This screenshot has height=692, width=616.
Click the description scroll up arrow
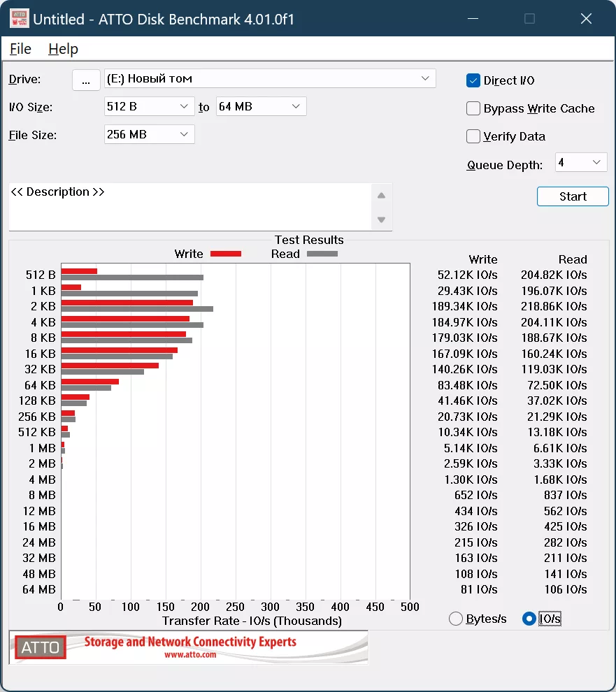coord(382,196)
